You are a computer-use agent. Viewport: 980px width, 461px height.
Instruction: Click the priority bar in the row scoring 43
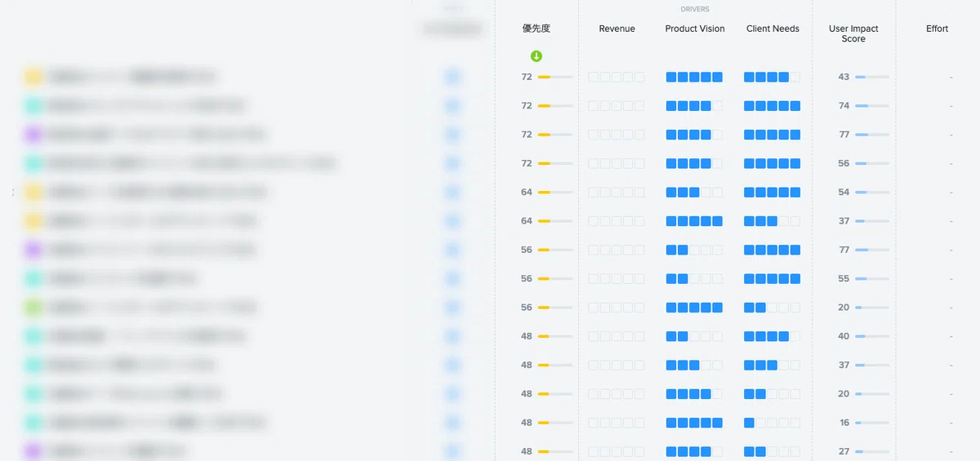click(x=555, y=78)
